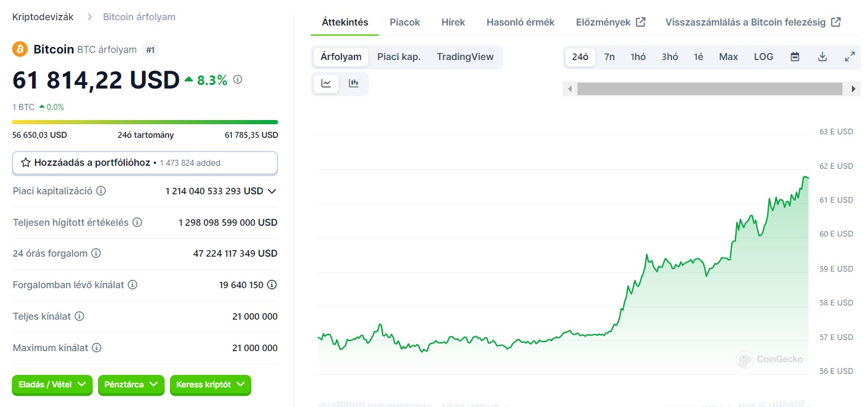Show info for Teljes kínálat

[x=80, y=316]
